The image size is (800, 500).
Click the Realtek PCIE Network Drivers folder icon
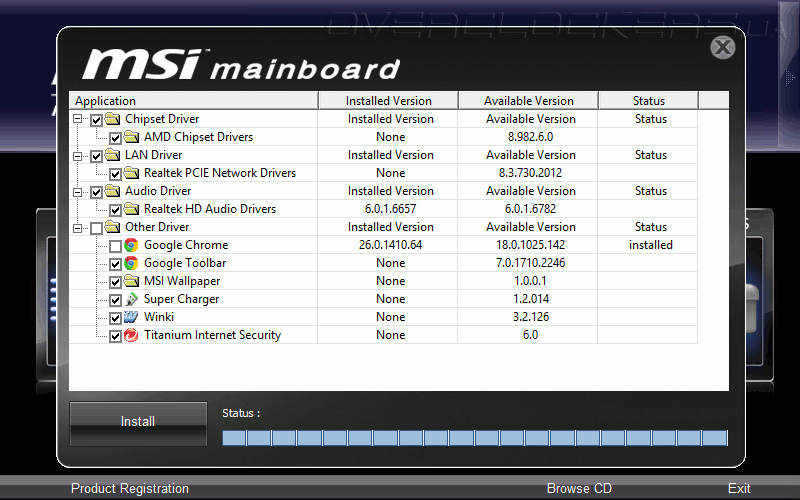pos(131,173)
